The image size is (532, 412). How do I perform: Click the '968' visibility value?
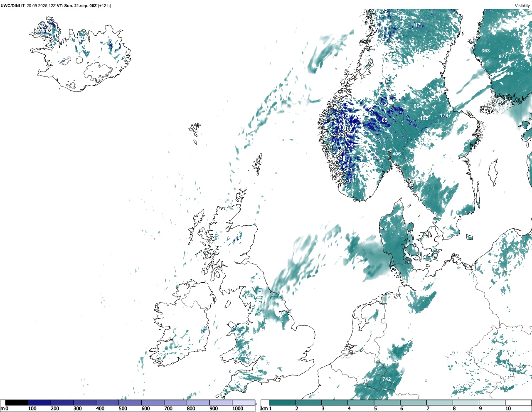[509, 74]
